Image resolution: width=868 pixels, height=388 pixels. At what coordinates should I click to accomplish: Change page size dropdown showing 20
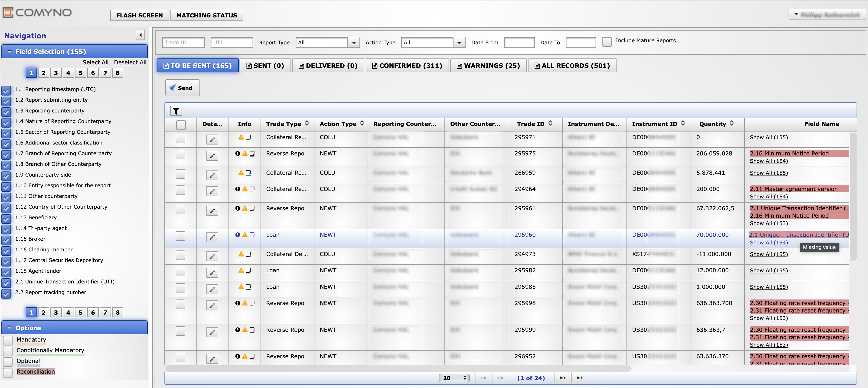coord(454,378)
